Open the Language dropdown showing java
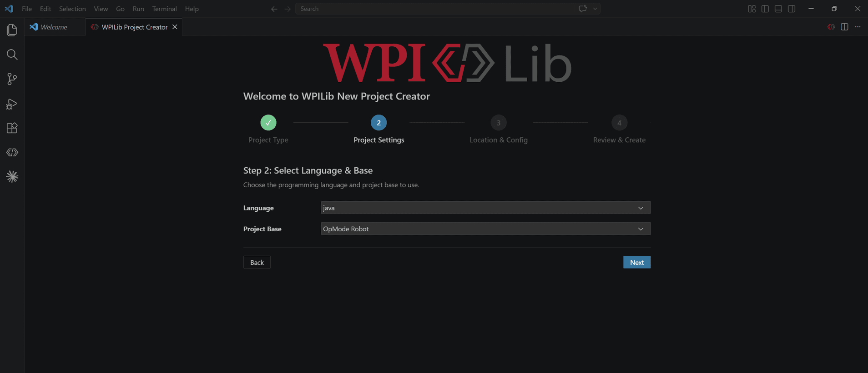Screen dimensions: 868x373 485,208
